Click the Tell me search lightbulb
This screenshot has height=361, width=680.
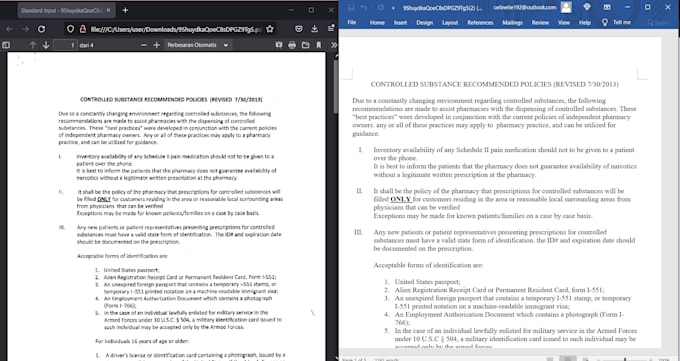(605, 22)
